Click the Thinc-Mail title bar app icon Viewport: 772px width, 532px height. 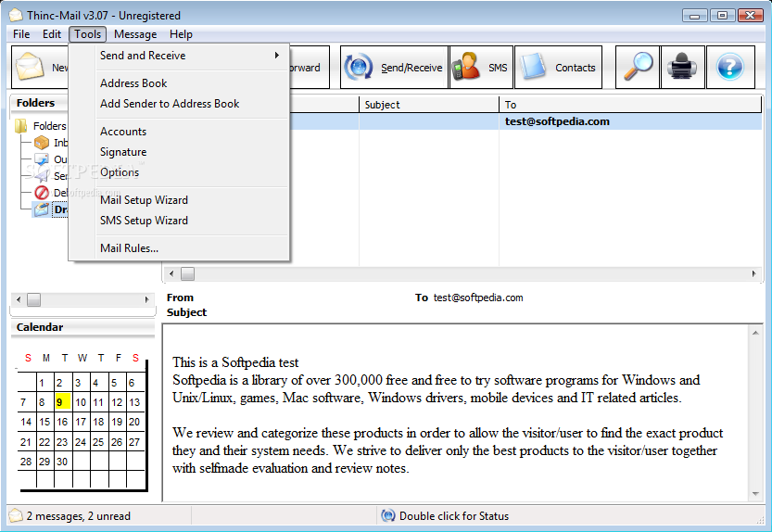[16, 15]
